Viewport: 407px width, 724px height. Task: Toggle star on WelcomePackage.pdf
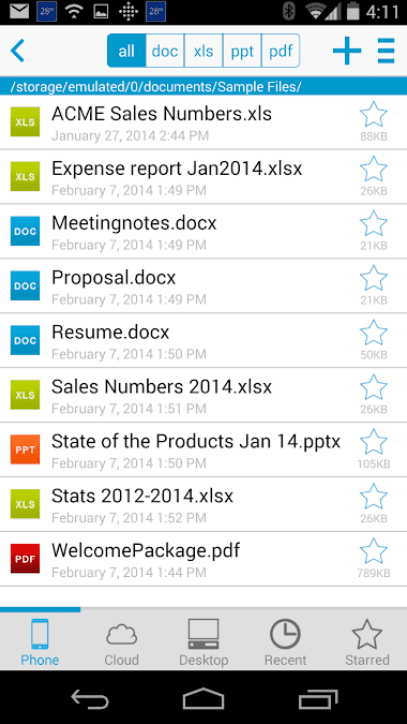click(x=373, y=551)
